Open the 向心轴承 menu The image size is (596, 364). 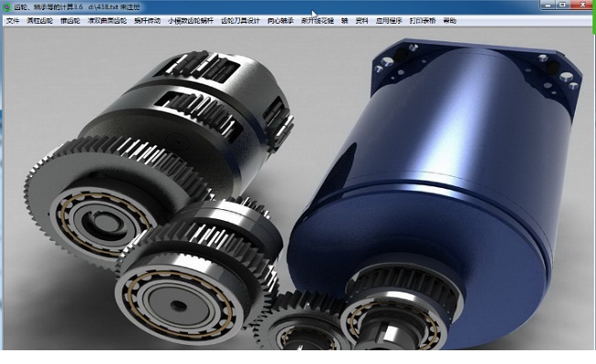point(281,21)
